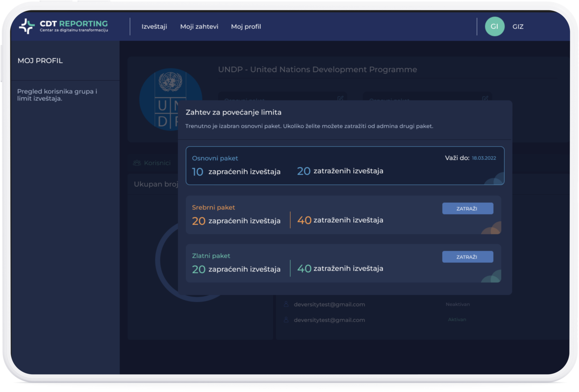Click the GIZ username label
The width and height of the screenshot is (579, 392).
(x=518, y=27)
